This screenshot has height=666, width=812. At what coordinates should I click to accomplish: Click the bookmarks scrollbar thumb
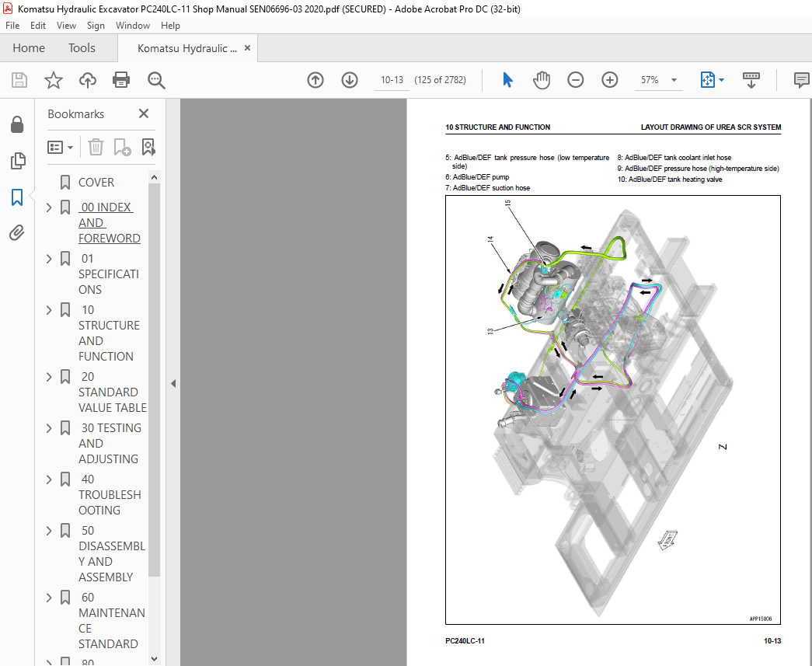tap(154, 380)
